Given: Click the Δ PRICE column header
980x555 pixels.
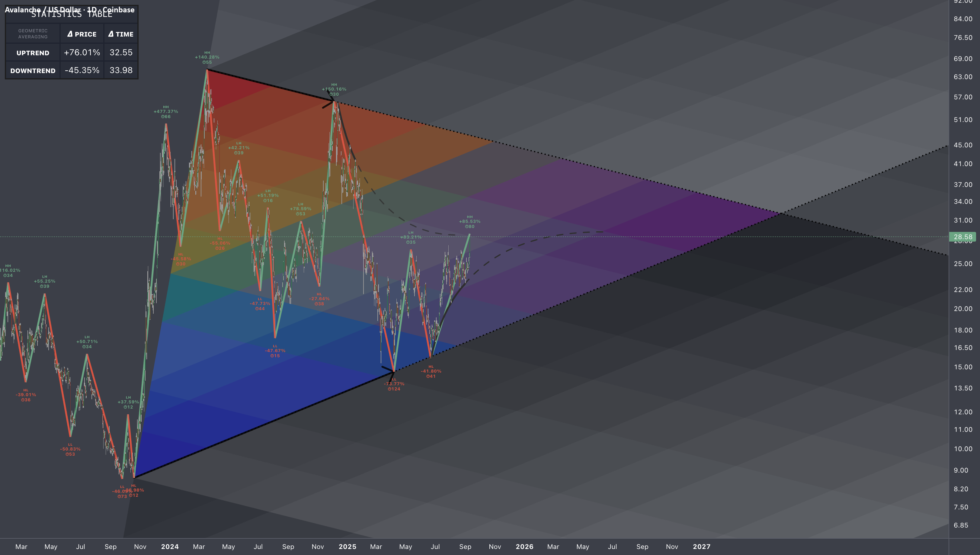Looking at the screenshot, I should (x=82, y=34).
